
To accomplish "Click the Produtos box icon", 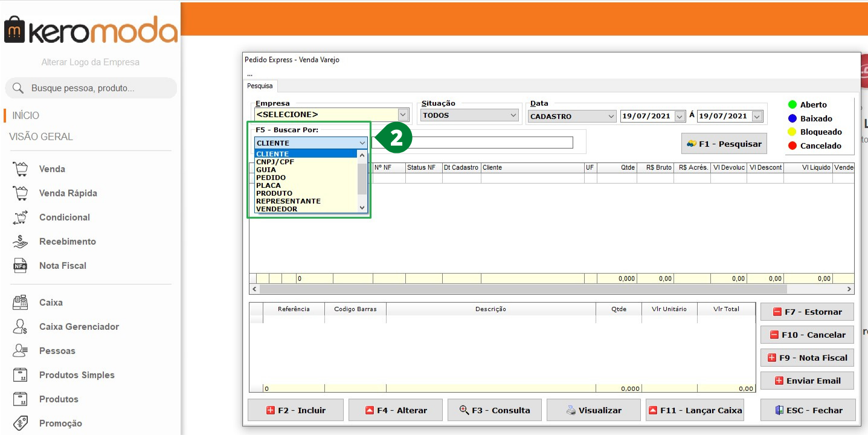I will pos(21,399).
